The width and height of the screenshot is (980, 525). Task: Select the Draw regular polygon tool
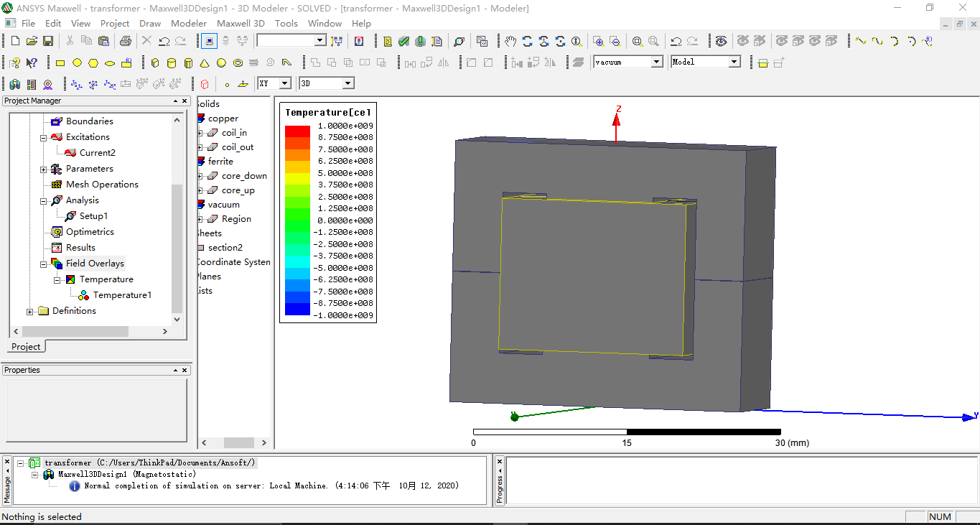pyautogui.click(x=93, y=63)
